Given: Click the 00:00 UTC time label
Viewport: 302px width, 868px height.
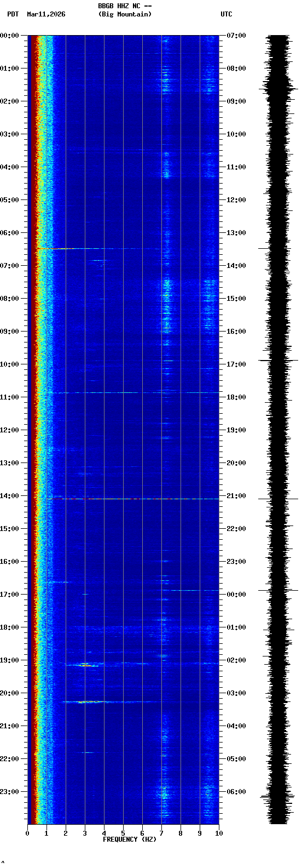Looking at the screenshot, I should click(x=236, y=595).
